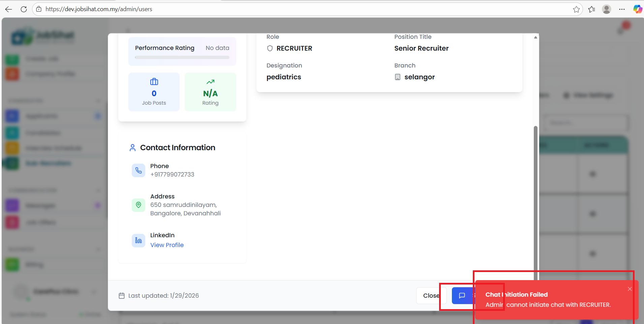The height and width of the screenshot is (324, 644).
Task: Open browser settings and more menu
Action: pyautogui.click(x=622, y=9)
